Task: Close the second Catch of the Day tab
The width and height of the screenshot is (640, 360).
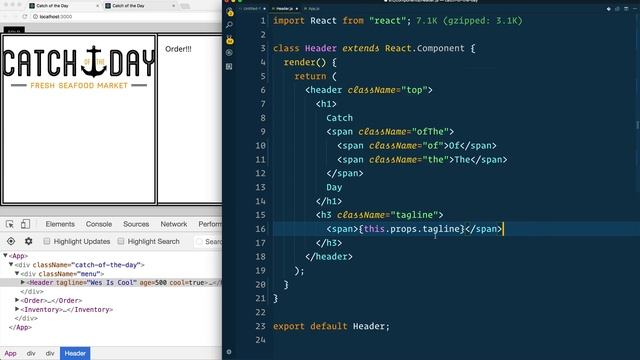Action: pyautogui.click(x=173, y=6)
